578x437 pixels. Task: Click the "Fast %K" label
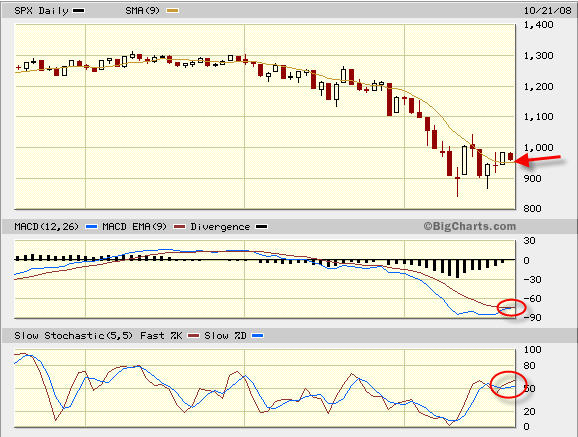pyautogui.click(x=161, y=336)
